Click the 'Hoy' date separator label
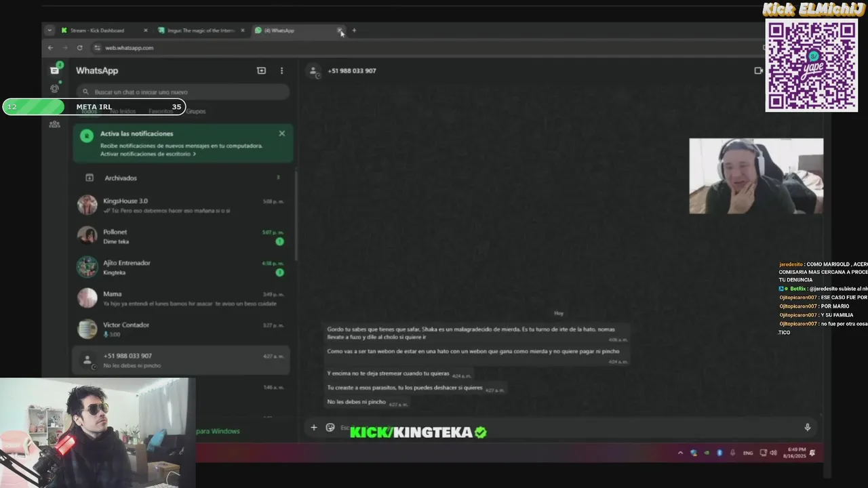This screenshot has height=488, width=868. (559, 313)
